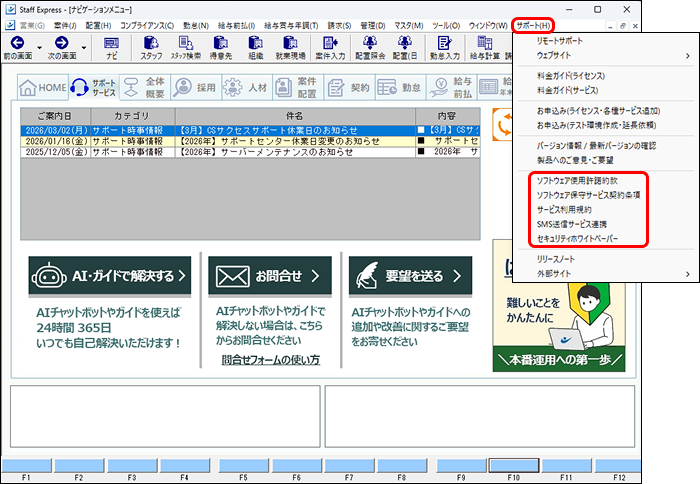The width and height of the screenshot is (700, 484).
Task: Switch to the 契約 contract tab
Action: [349, 88]
